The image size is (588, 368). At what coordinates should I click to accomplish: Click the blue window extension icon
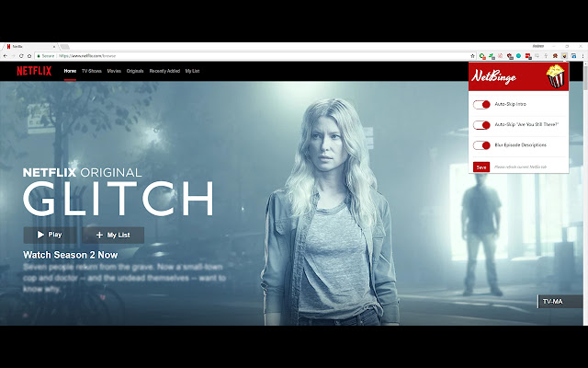573,56
